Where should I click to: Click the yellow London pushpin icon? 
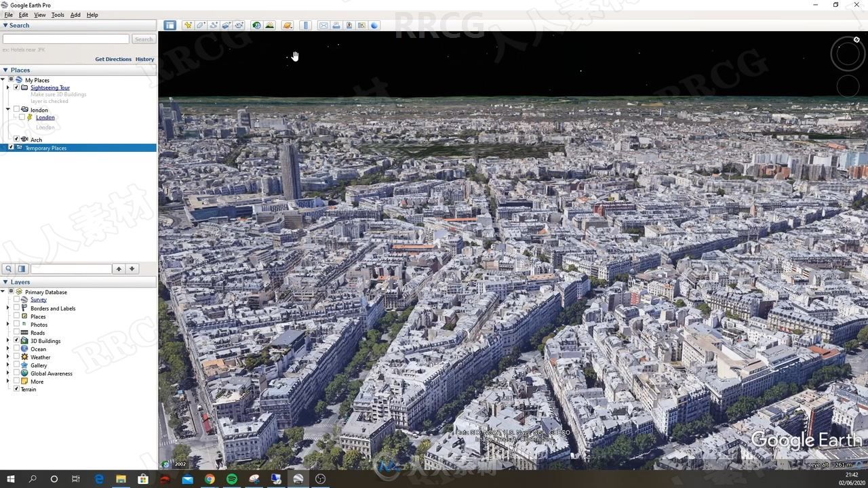pyautogui.click(x=30, y=117)
